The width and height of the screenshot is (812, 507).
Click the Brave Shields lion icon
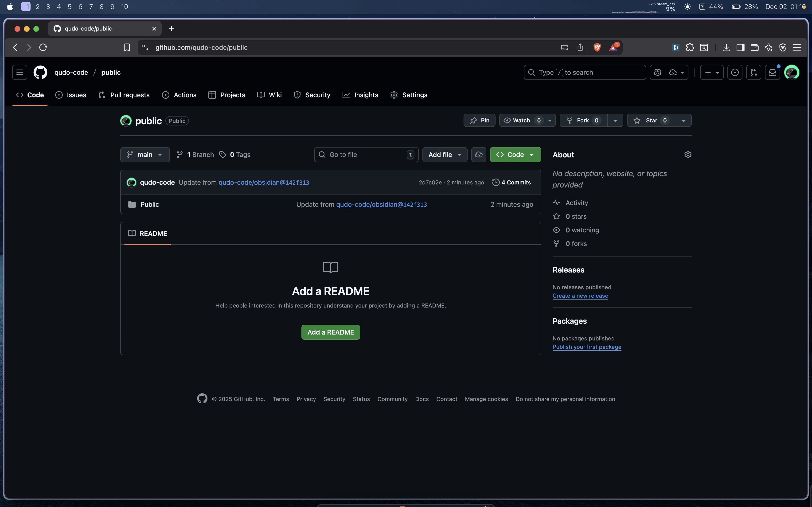pos(597,48)
